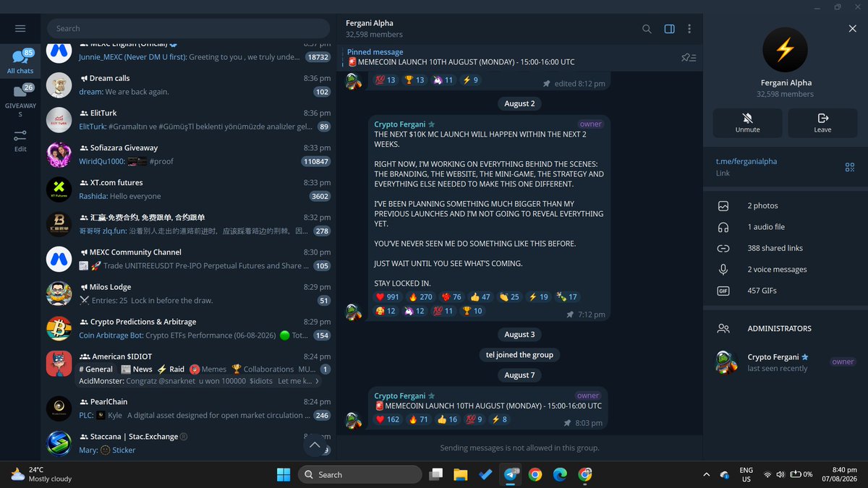
Task: Open American $IDIOT group
Action: point(188,367)
